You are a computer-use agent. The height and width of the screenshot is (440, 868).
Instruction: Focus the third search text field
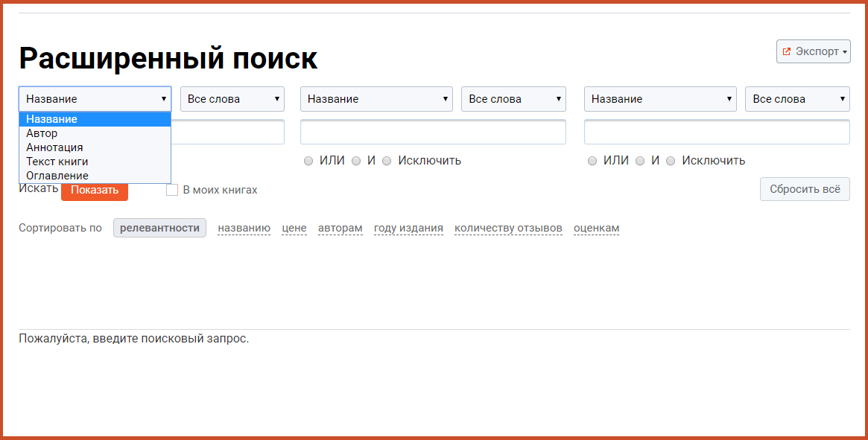pos(717,133)
